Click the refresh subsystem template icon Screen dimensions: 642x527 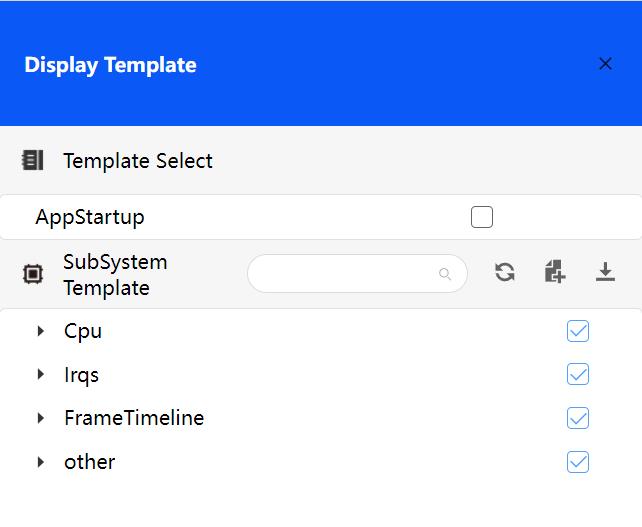pyautogui.click(x=505, y=272)
